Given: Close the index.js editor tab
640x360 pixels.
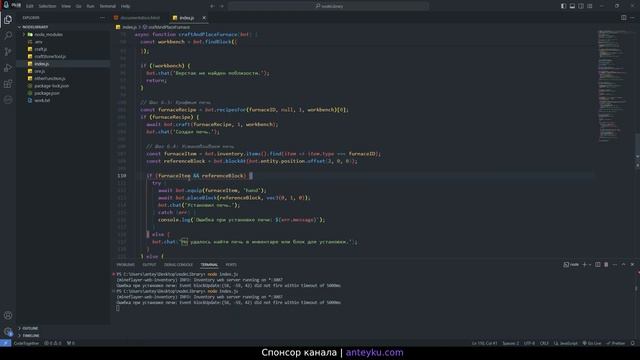Looking at the screenshot, I should pyautogui.click(x=204, y=18).
